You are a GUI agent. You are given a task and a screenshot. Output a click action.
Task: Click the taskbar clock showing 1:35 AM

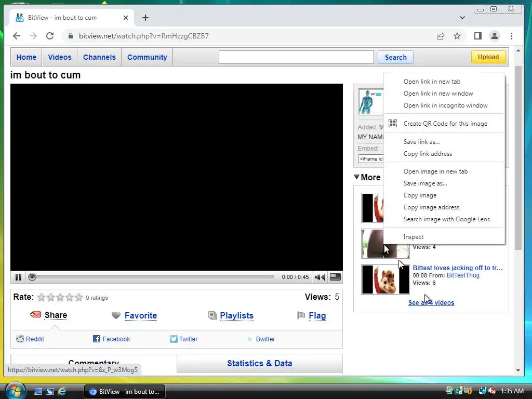[512, 391]
